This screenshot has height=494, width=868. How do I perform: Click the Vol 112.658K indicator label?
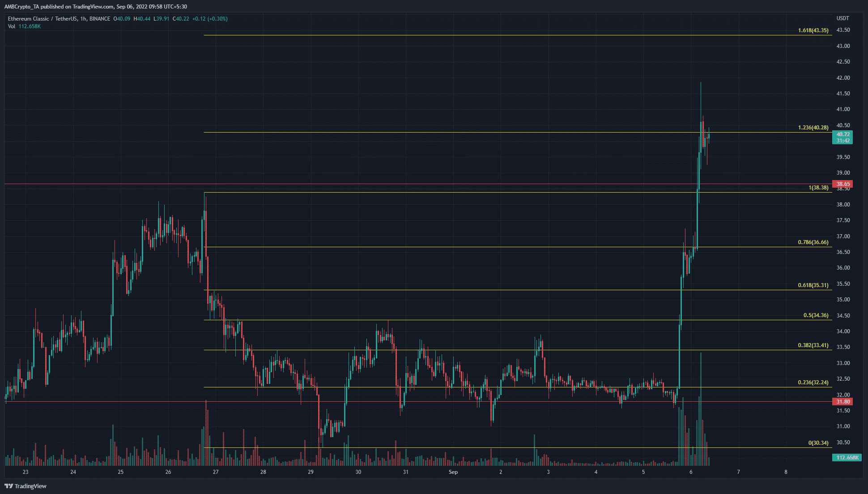point(24,26)
